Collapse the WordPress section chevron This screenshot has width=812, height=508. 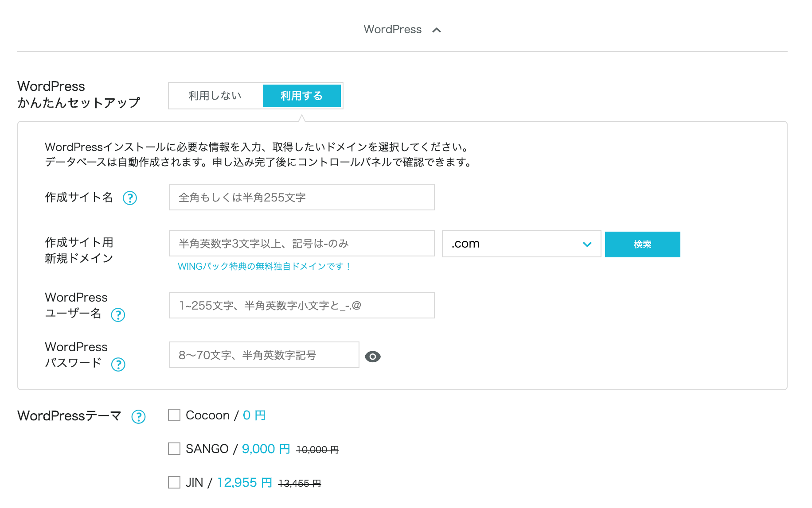coord(437,30)
